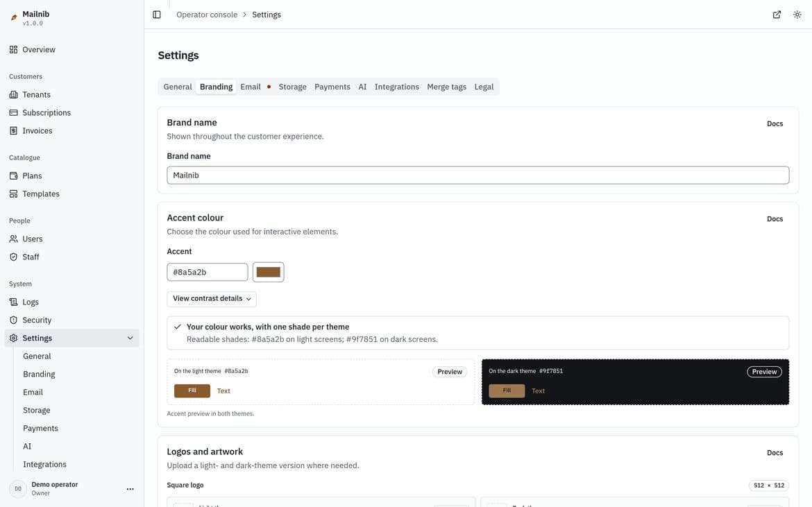The width and height of the screenshot is (812, 507).
Task: Select the Branding tab
Action: [216, 87]
